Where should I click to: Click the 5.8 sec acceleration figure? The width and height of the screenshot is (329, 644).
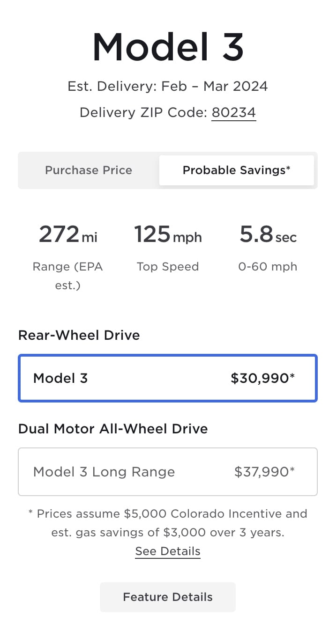pyautogui.click(x=268, y=234)
